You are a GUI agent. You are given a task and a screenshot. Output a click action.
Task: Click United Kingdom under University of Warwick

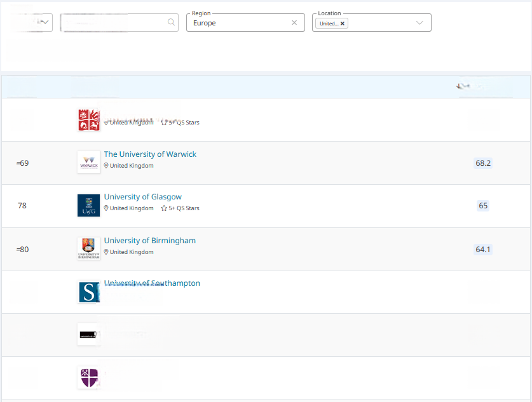[x=132, y=166]
